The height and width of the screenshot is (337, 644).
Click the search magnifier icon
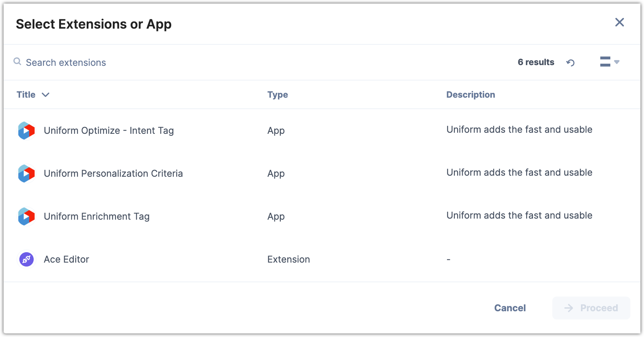coord(17,62)
